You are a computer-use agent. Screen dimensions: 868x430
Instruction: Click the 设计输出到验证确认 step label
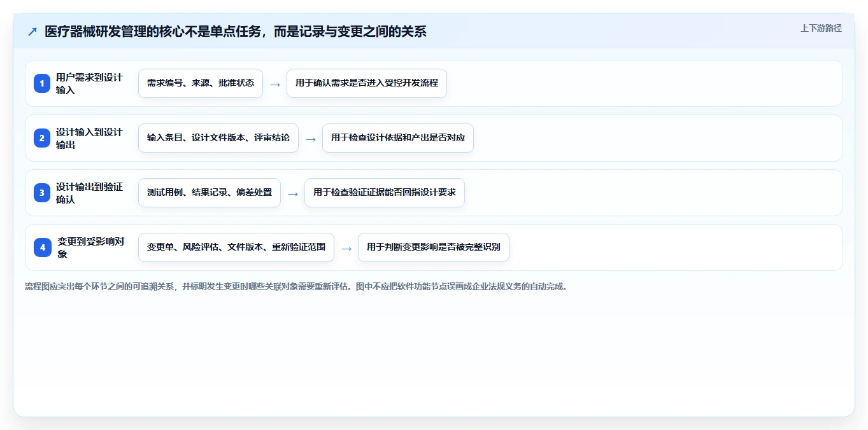coord(89,193)
